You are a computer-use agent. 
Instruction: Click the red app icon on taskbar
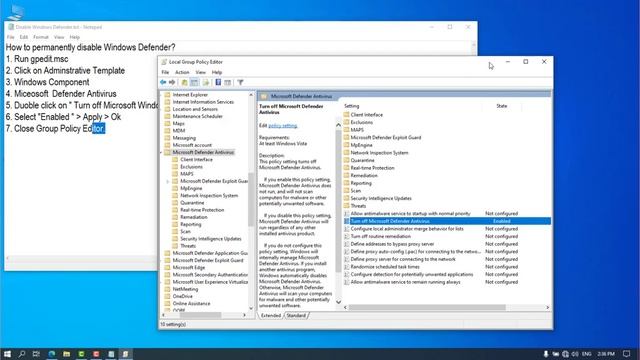pos(96,354)
